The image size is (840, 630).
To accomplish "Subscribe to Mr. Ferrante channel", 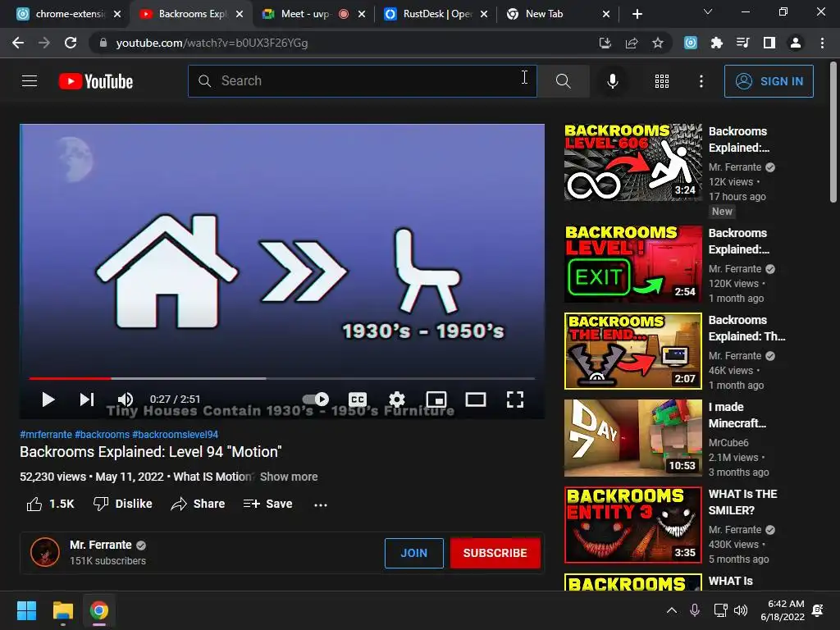I will click(495, 553).
